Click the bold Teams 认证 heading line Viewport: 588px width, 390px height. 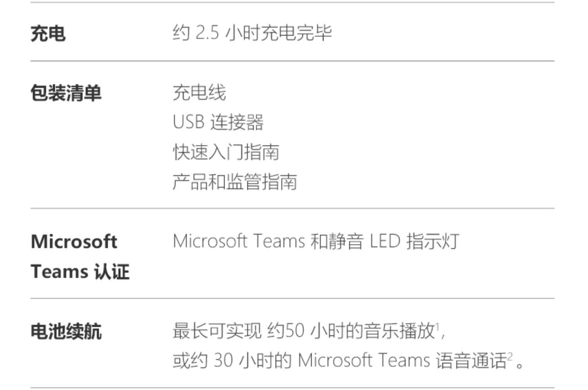tap(80, 272)
